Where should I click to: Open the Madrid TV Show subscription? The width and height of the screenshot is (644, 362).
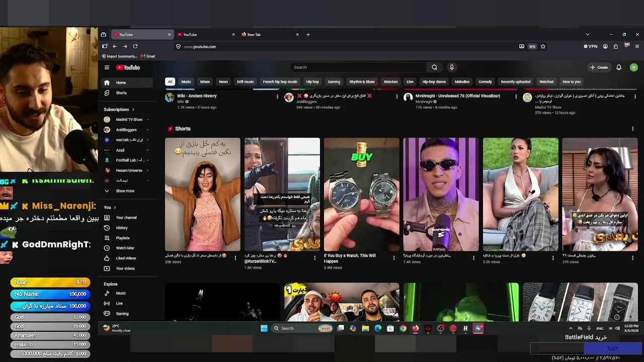[127, 120]
